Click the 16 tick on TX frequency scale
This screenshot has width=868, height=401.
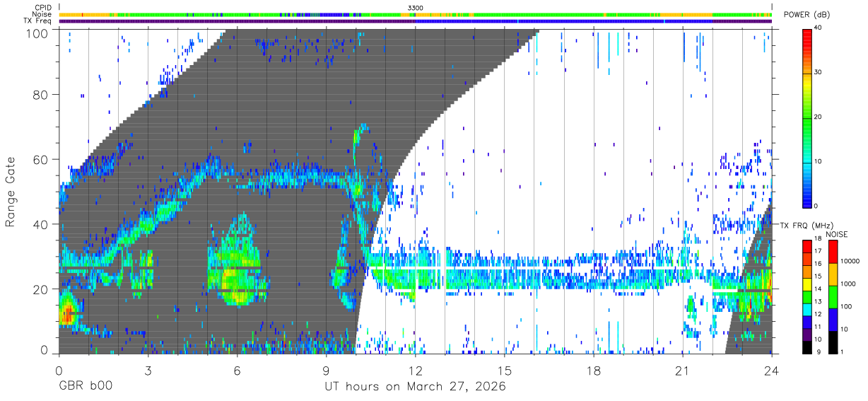click(x=819, y=265)
